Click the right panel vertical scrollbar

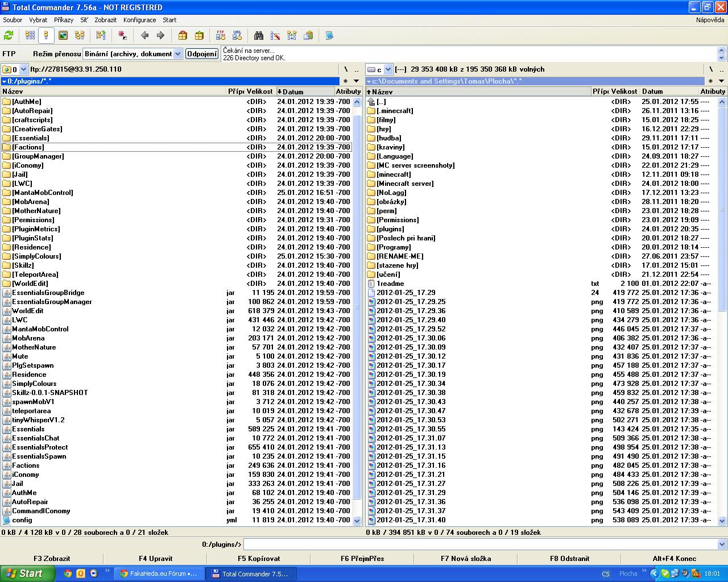click(x=722, y=311)
